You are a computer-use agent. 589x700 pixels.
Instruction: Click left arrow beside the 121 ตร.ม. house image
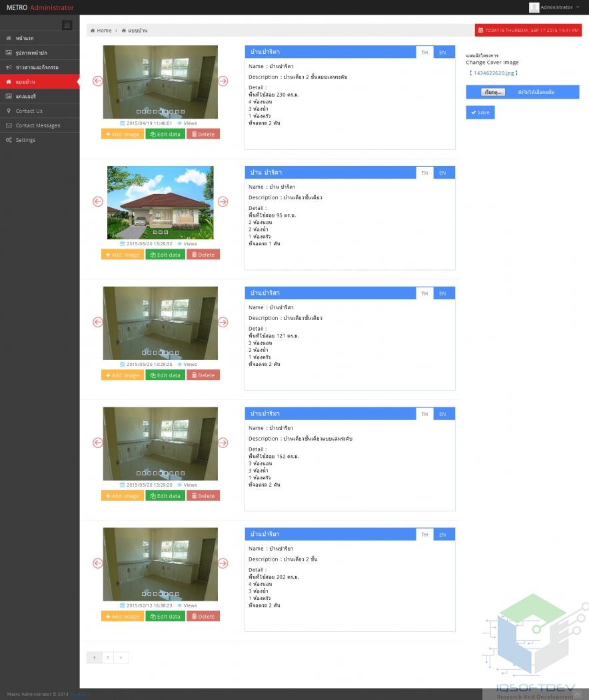point(98,322)
